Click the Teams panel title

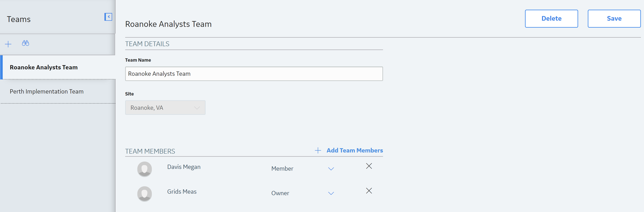pyautogui.click(x=19, y=19)
